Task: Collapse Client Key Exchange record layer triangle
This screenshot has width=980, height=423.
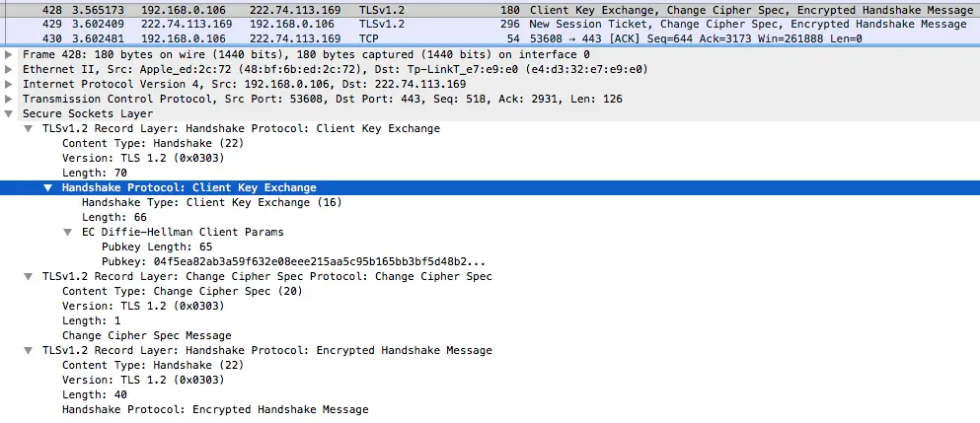Action: point(28,129)
